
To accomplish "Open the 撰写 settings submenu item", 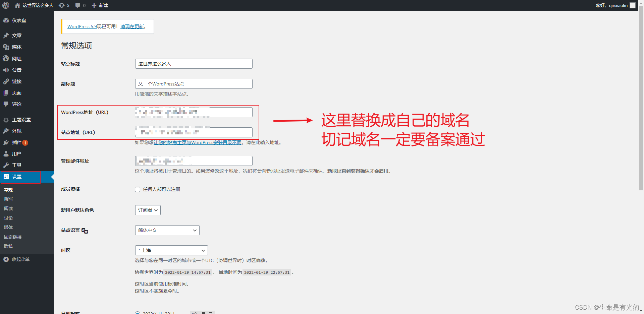I will [x=8, y=199].
